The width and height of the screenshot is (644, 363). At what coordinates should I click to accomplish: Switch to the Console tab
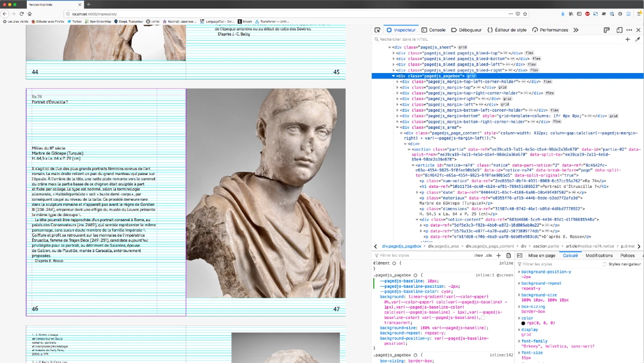tap(433, 30)
